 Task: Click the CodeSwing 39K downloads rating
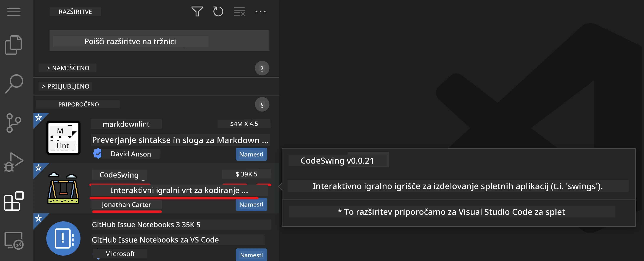coord(246,174)
